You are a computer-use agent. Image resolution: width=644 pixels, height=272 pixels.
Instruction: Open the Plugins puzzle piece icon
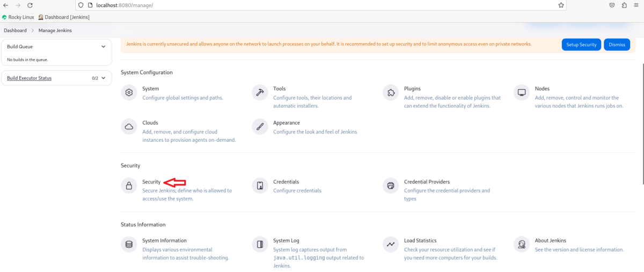(x=391, y=92)
